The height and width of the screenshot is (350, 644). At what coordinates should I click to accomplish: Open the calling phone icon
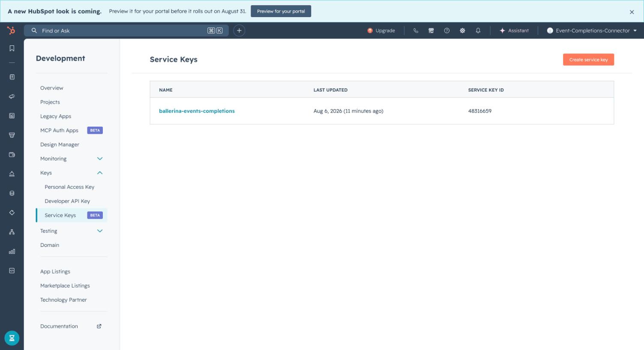point(416,31)
